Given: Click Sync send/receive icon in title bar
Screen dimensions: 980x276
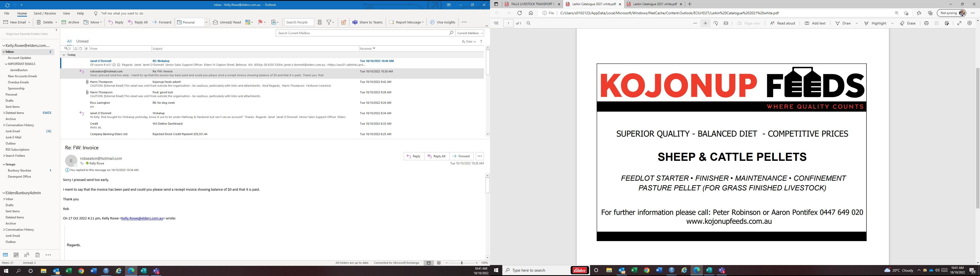Looking at the screenshot, I should pyautogui.click(x=7, y=5).
